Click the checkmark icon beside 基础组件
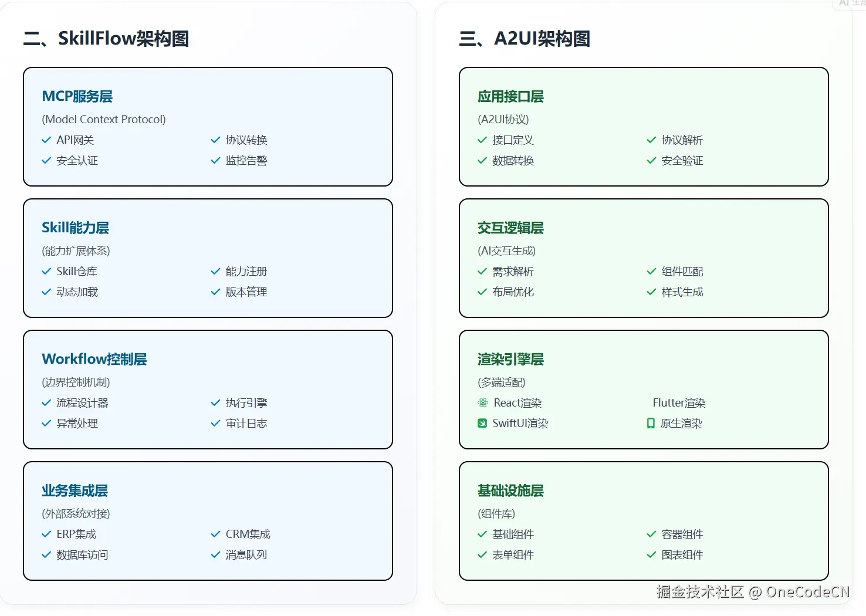 coord(481,534)
